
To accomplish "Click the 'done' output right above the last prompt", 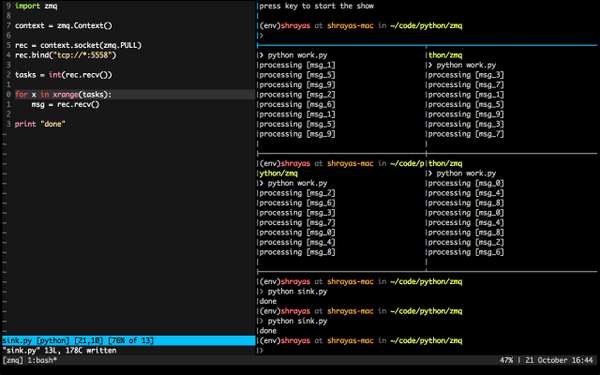I will pos(268,331).
